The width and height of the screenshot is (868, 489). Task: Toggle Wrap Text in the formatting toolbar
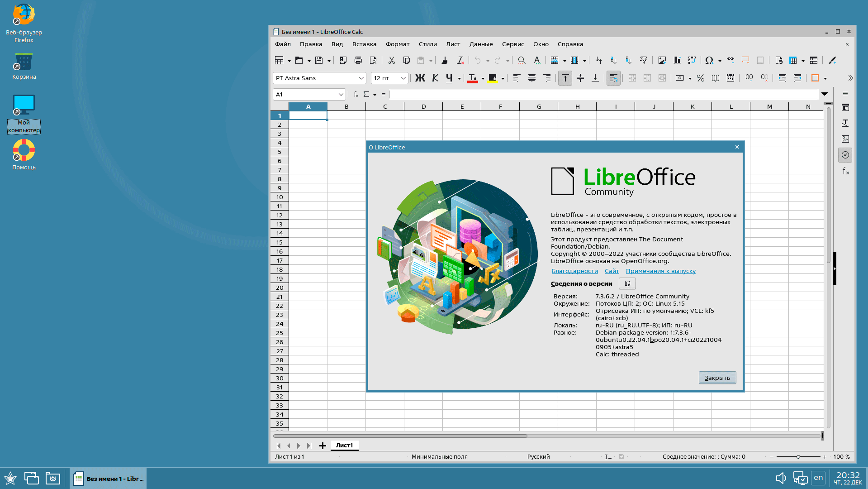[x=613, y=78]
